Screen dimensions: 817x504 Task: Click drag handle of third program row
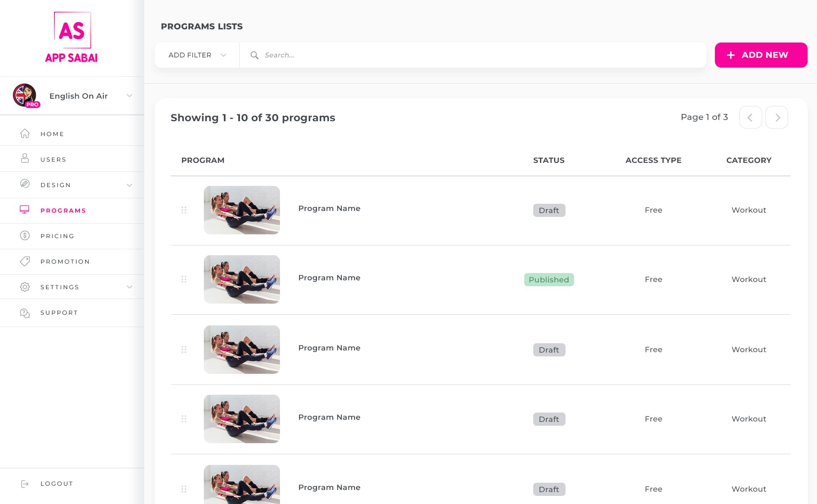coord(184,349)
